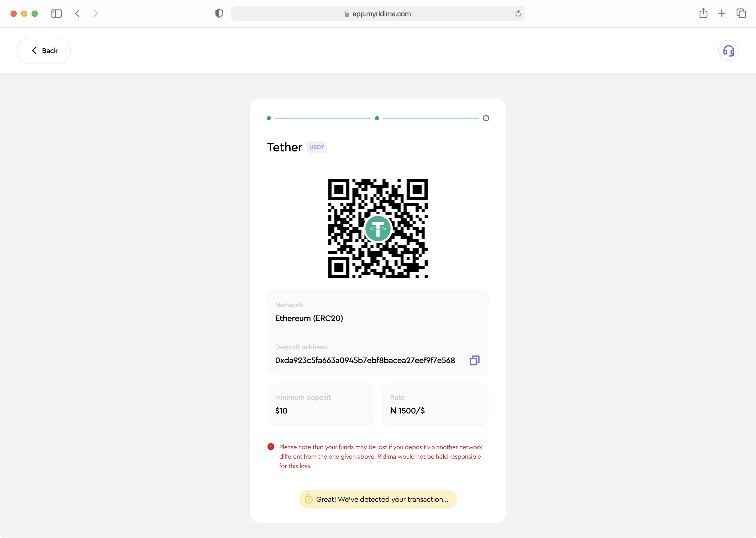This screenshot has width=756, height=538.
Task: Click the USDT badge next to Tether
Action: coord(317,147)
